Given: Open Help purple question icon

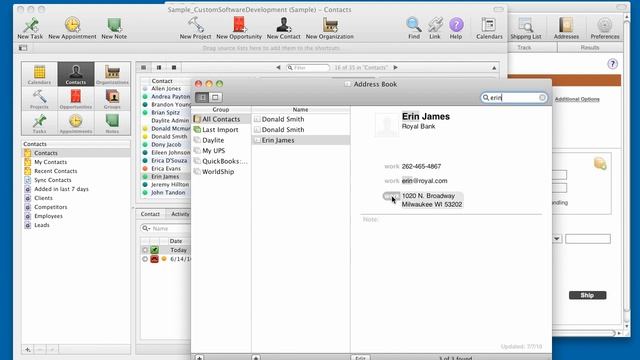Looking at the screenshot, I should pyautogui.click(x=456, y=25).
